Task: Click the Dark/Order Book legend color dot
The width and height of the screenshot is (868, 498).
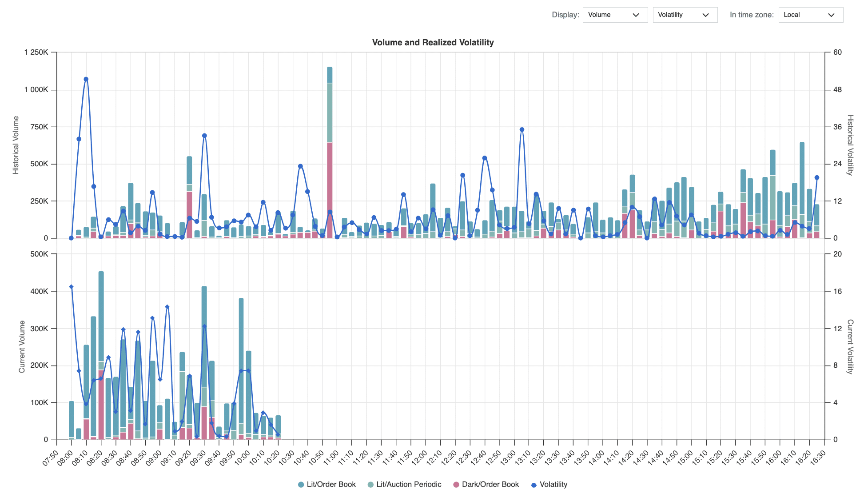Action: [x=456, y=485]
